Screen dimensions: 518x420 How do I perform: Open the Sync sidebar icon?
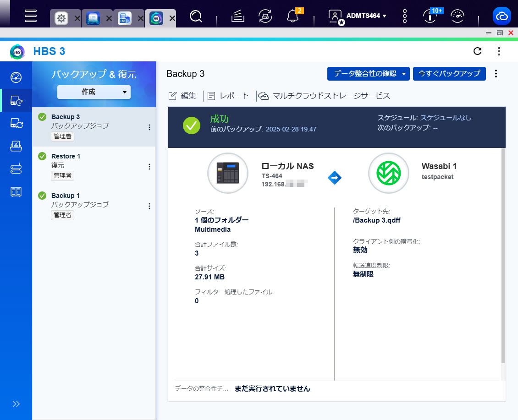(16, 123)
